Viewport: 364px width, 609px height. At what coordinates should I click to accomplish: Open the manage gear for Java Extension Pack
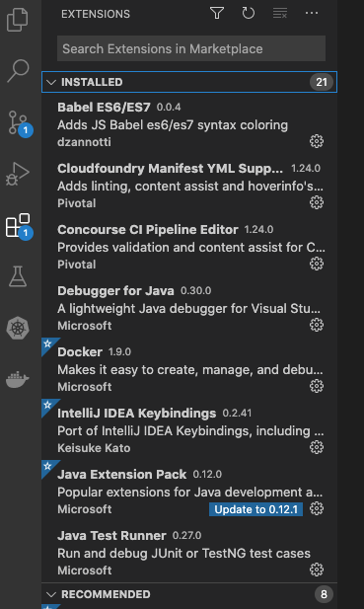pos(317,508)
